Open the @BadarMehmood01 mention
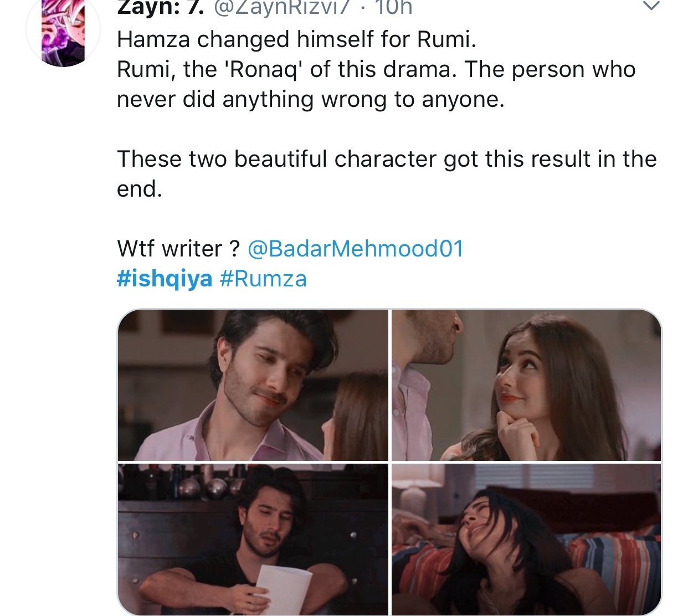The image size is (688, 616). [x=355, y=249]
